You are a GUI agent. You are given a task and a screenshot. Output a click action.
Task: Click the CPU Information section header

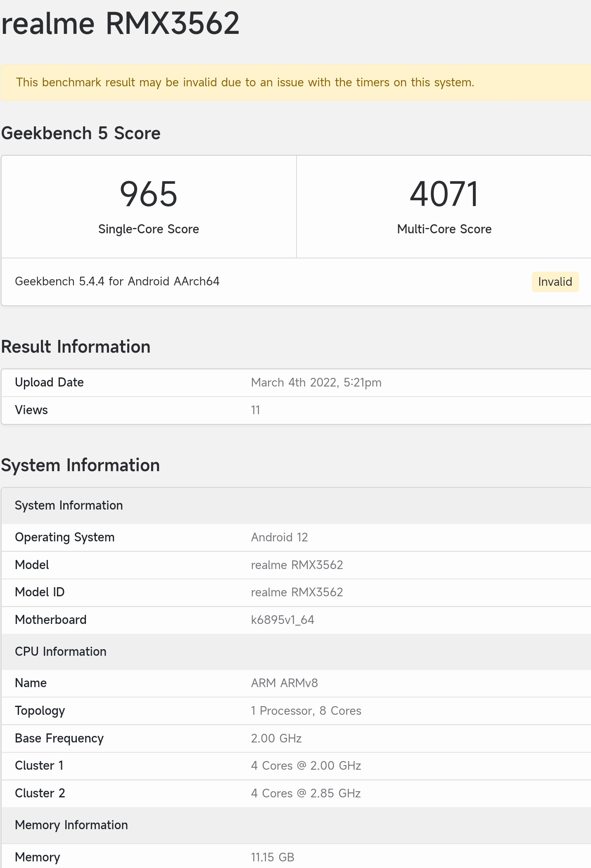click(61, 652)
